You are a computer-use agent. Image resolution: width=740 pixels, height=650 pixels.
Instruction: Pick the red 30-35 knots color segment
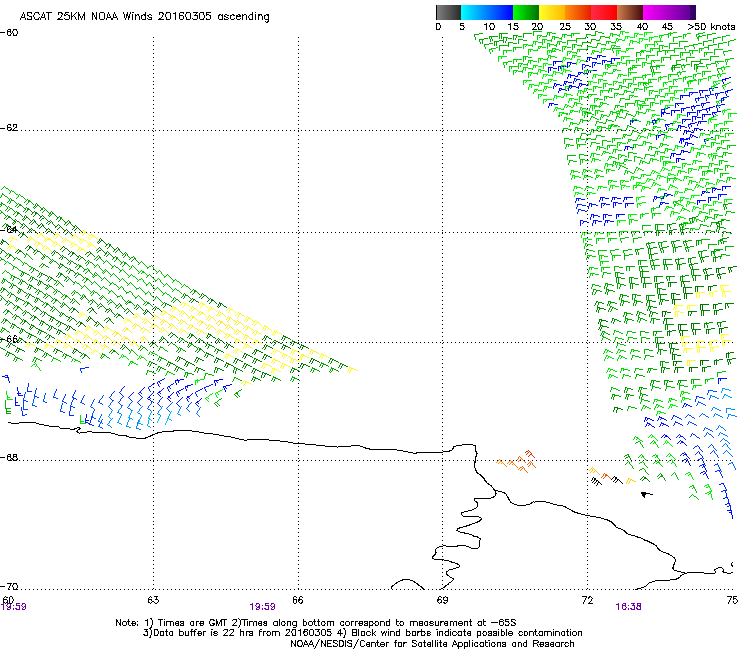(x=604, y=12)
